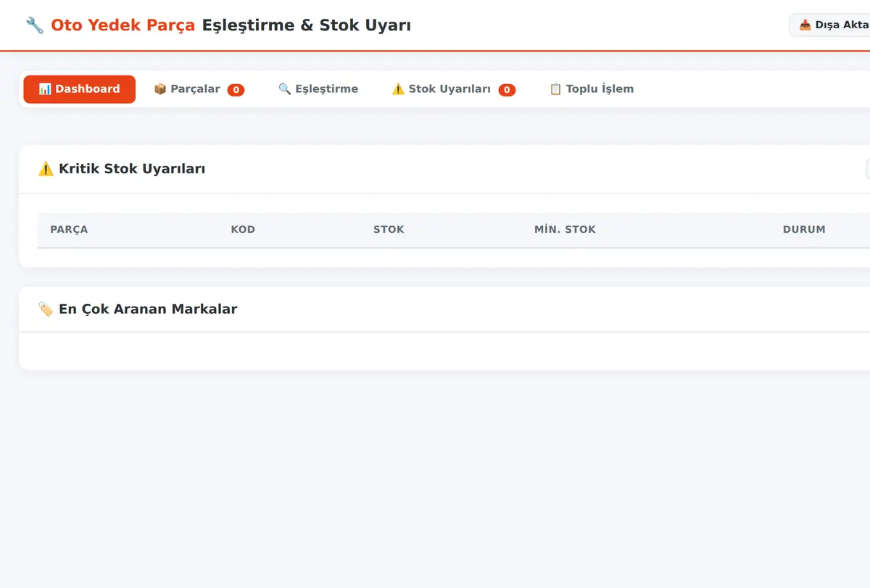Screen dimensions: 870x588
Task: Select the Stok Uyarıları count badge
Action: tap(507, 90)
